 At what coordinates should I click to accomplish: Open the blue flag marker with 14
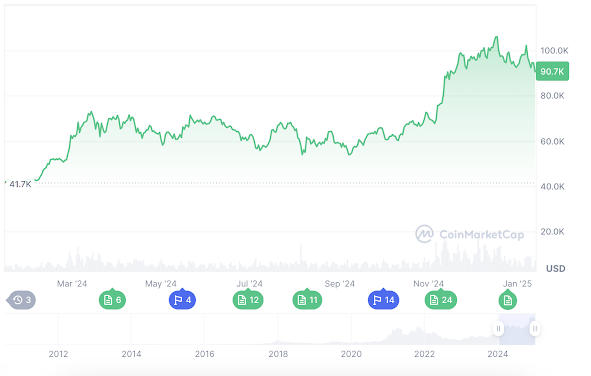[383, 300]
